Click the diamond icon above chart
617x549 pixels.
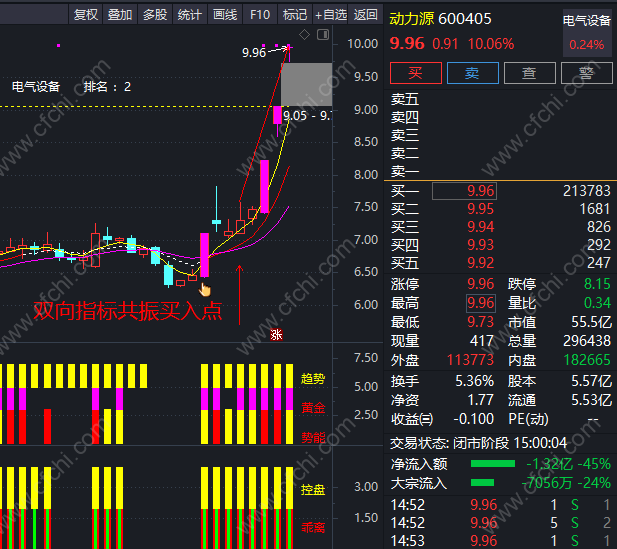[x=304, y=35]
